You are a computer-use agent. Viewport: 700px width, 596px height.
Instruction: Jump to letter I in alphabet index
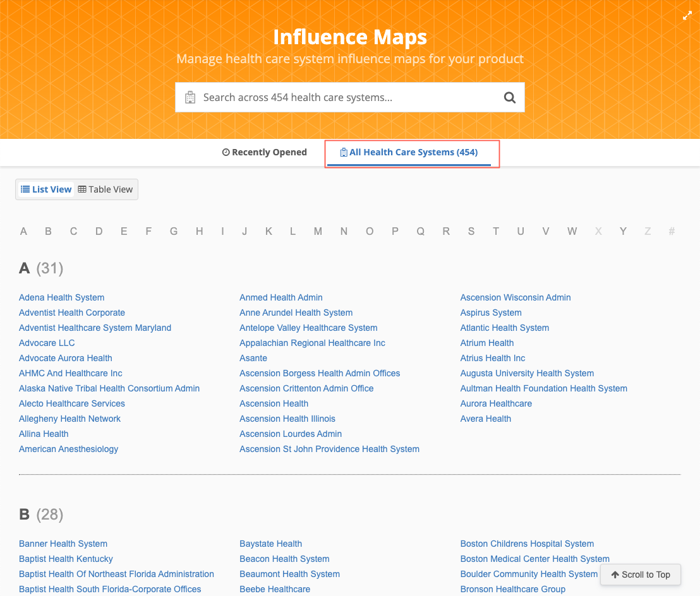point(222,231)
